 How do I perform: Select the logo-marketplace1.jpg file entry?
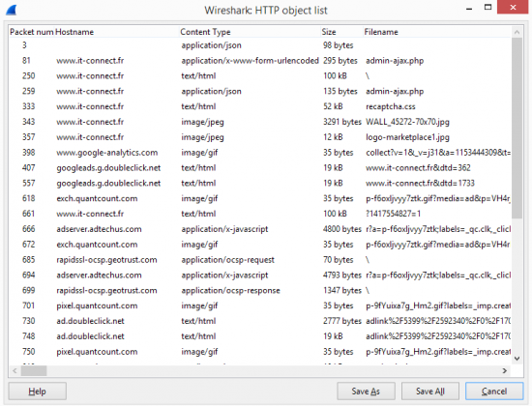[x=407, y=137]
